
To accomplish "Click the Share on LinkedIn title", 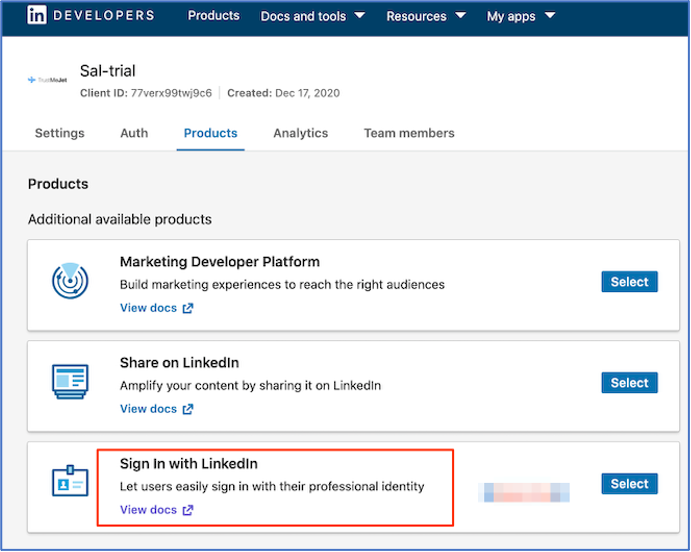I will click(179, 363).
